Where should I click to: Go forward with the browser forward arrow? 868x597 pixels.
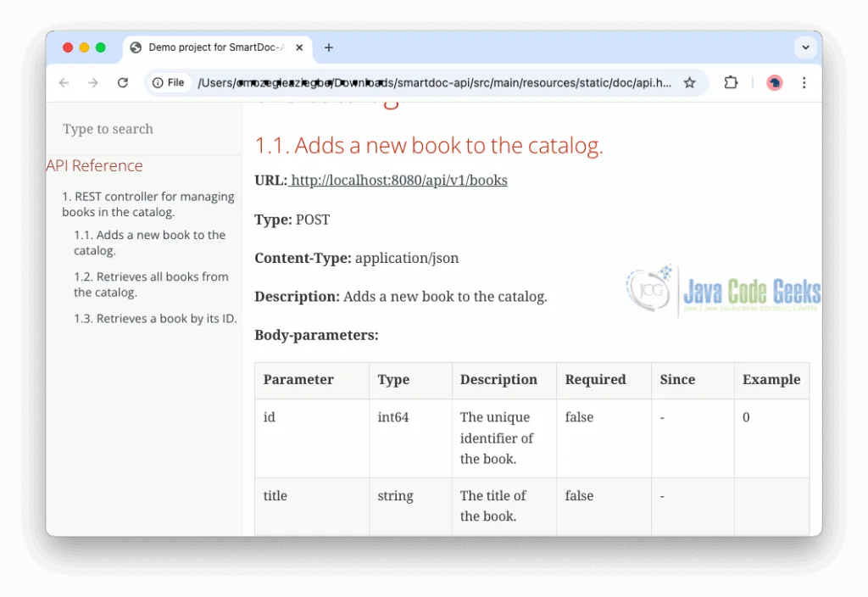93,83
